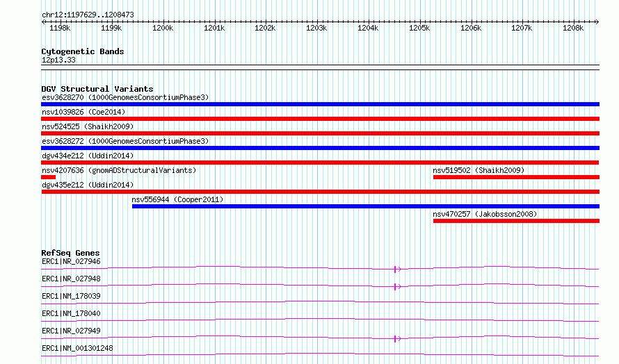
Task: Click the chr12:1197629..1208473 coordinate label
Action: pos(88,15)
